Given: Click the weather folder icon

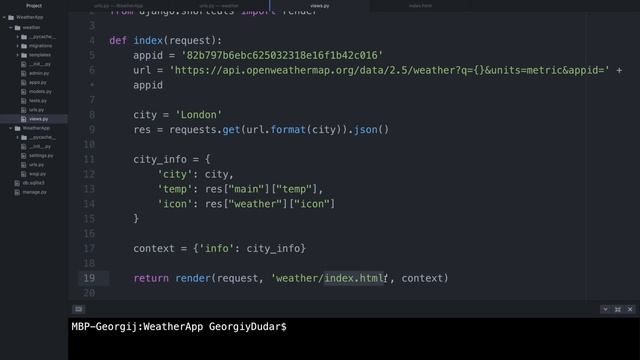Looking at the screenshot, I should coord(18,28).
